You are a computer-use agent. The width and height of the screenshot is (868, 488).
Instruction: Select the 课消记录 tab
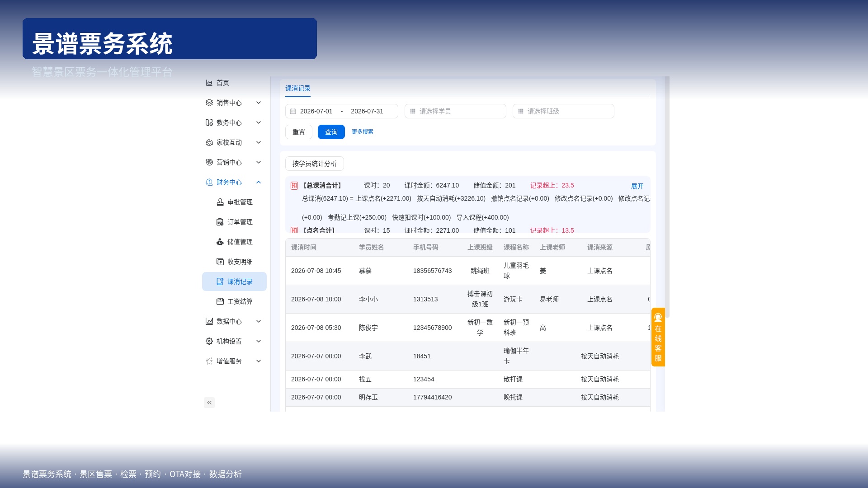point(298,89)
